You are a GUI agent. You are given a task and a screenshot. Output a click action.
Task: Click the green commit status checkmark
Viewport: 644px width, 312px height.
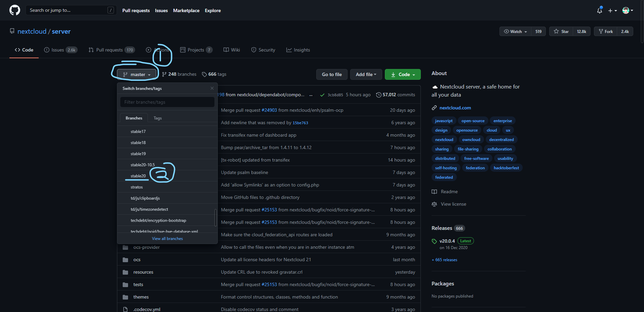[x=322, y=95]
